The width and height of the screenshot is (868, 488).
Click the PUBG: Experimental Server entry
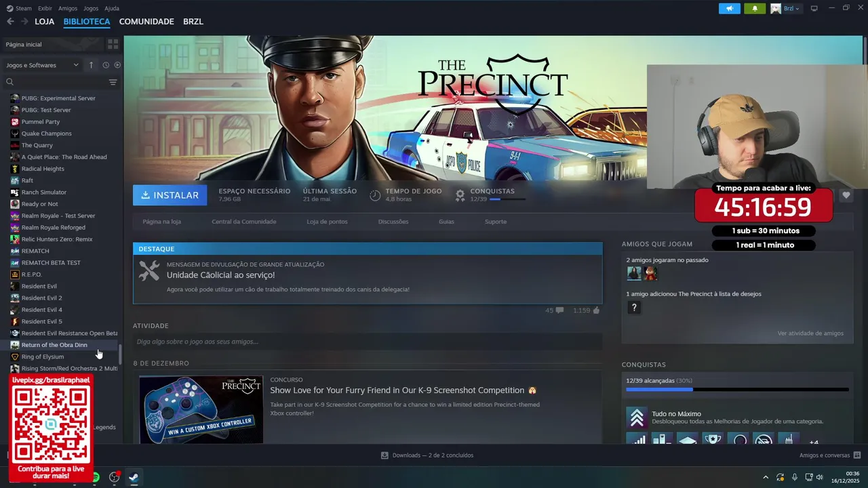pos(58,98)
